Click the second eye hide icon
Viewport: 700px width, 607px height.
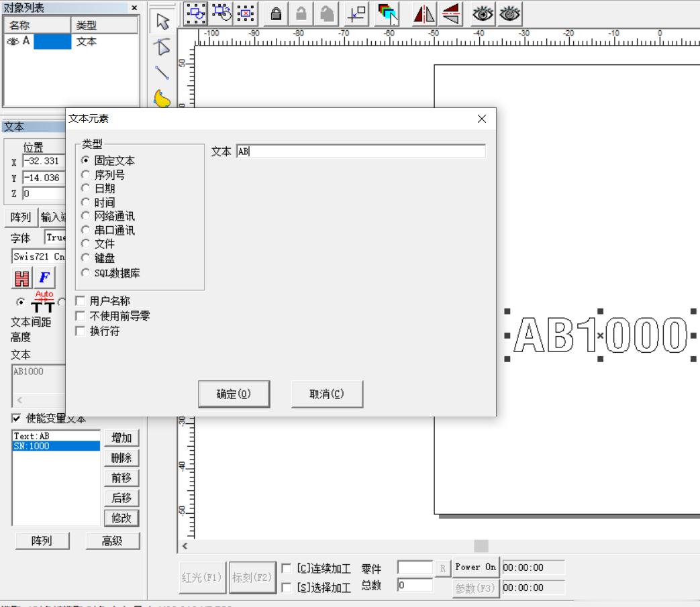tap(509, 14)
